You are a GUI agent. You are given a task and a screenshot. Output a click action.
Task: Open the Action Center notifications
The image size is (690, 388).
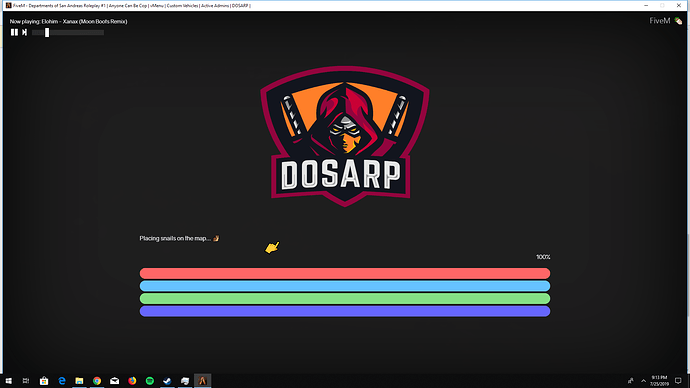click(678, 381)
